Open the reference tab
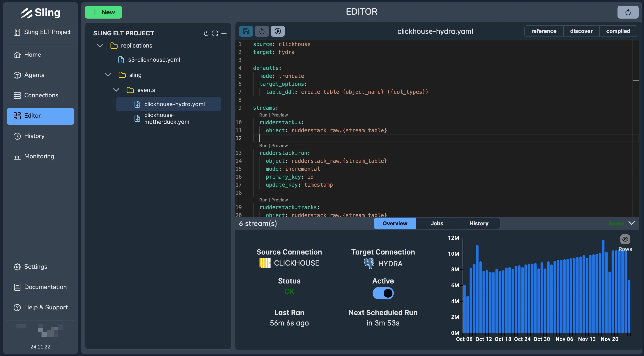The image size is (644, 356). (544, 31)
